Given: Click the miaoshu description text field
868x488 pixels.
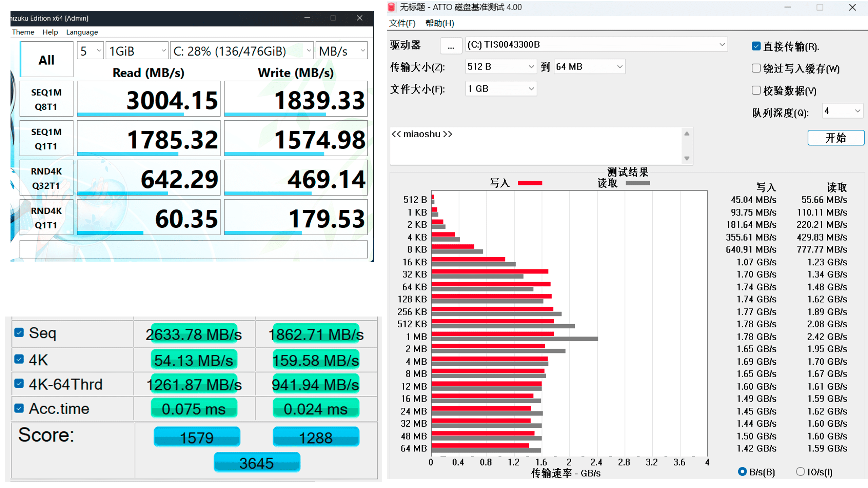Looking at the screenshot, I should [x=536, y=146].
